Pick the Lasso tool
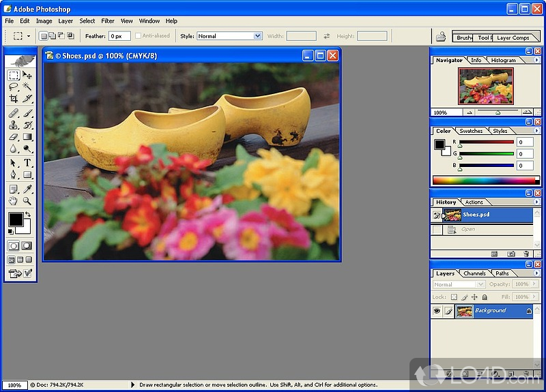The image size is (546, 392). click(x=13, y=87)
